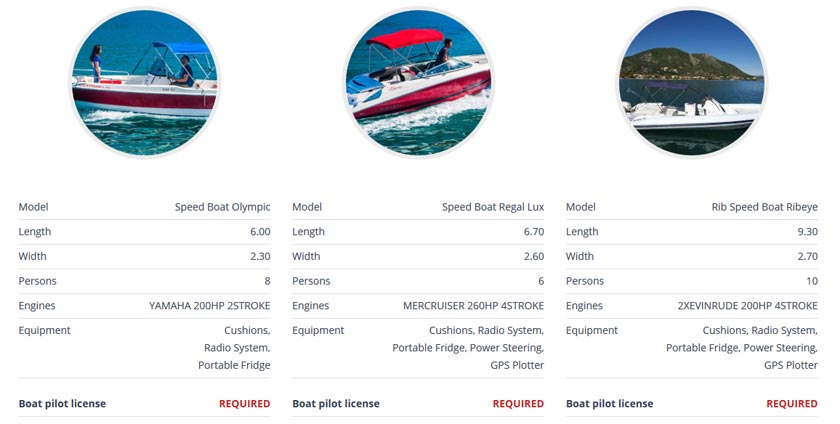The width and height of the screenshot is (840, 424).
Task: Click the 'Boat pilot license' label in third column
Action: pyautogui.click(x=609, y=404)
